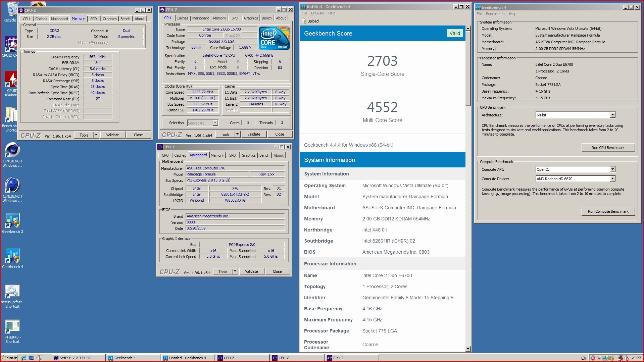644x362 pixels.
Task: Expand the Architecture 64-bit dropdown
Action: 612,115
